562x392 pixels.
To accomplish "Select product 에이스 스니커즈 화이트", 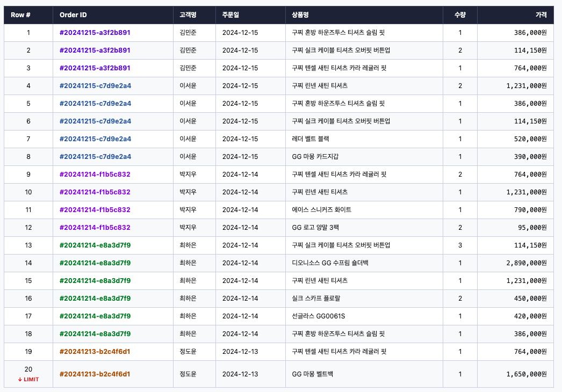I will pyautogui.click(x=321, y=210).
